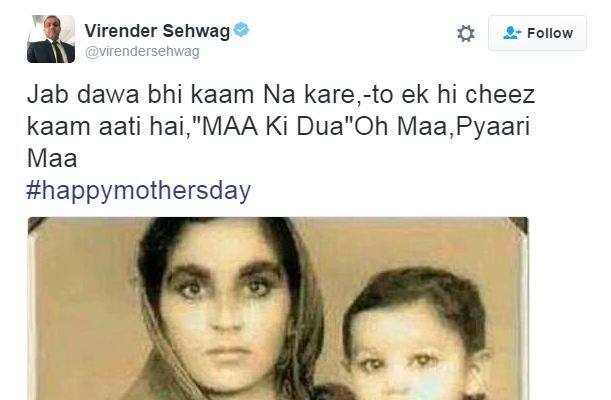Open the #happymothersday hashtag
The width and height of the screenshot is (611, 400).
139,191
